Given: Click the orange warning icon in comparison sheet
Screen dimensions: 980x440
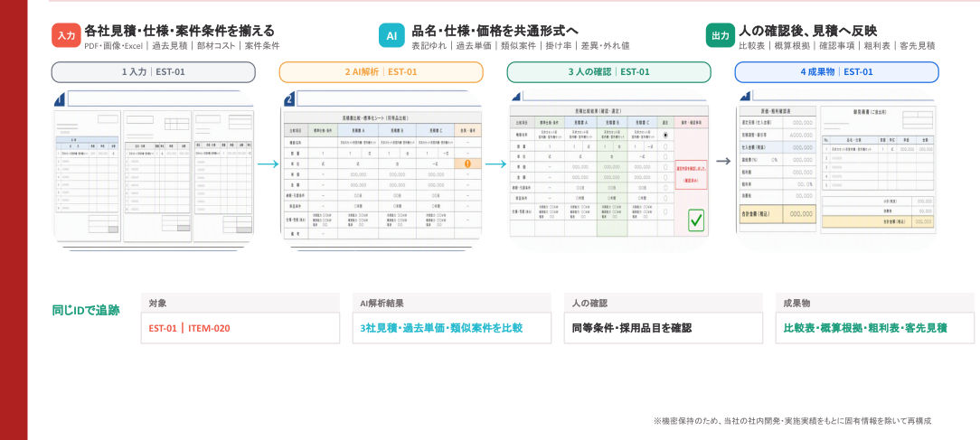Looking at the screenshot, I should pyautogui.click(x=467, y=164).
